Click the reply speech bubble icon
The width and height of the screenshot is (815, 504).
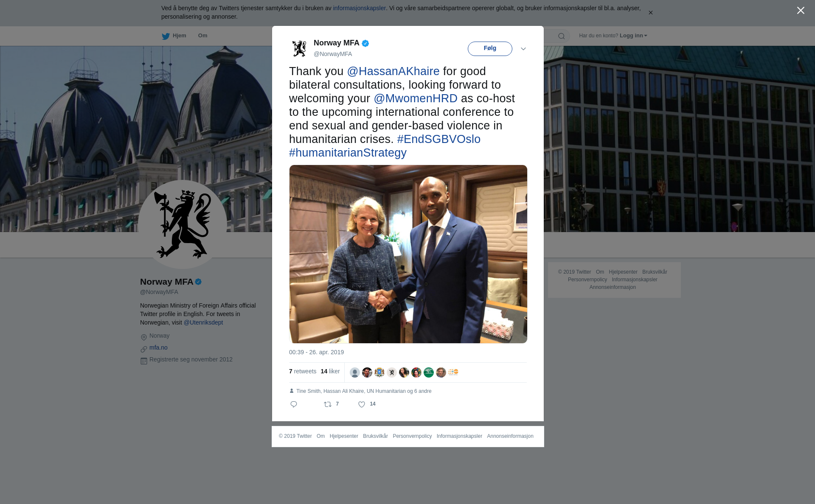[x=294, y=404]
